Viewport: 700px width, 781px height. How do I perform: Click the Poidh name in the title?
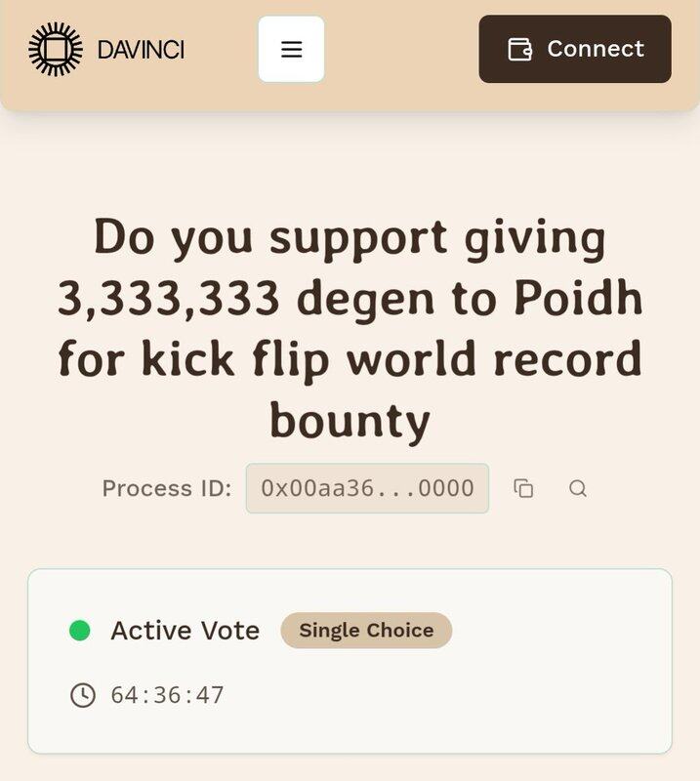(578, 298)
